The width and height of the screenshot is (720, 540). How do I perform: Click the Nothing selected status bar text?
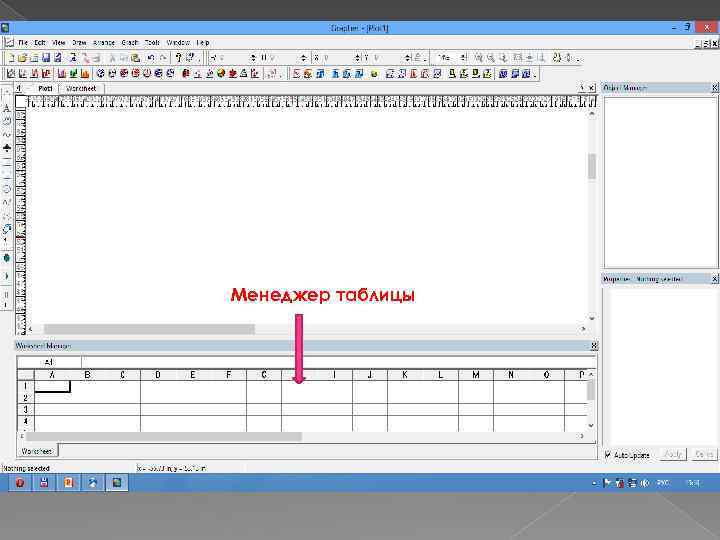(x=26, y=468)
